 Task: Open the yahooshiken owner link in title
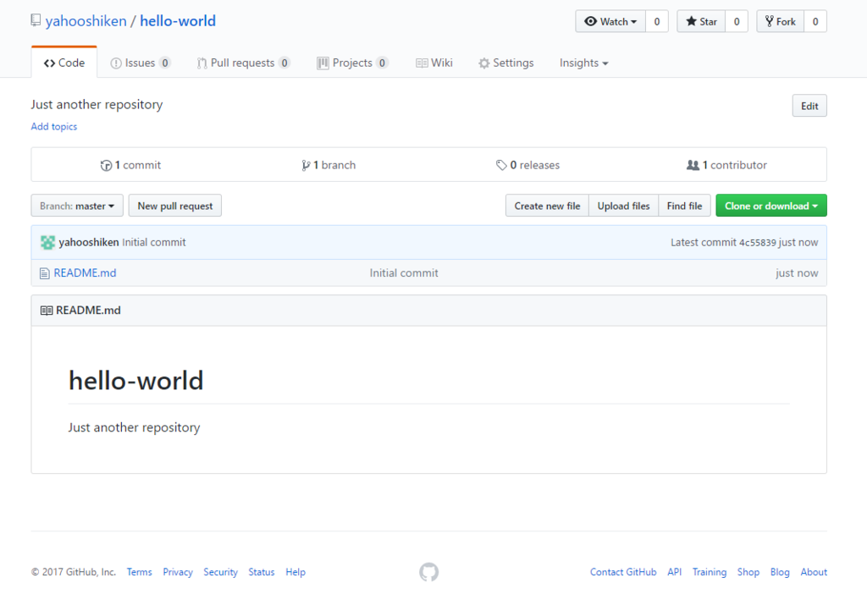click(x=86, y=21)
